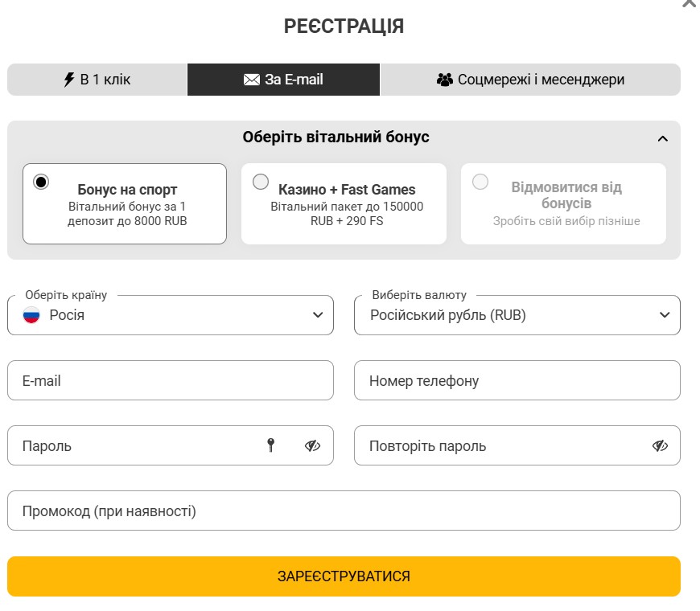700x611 pixels.
Task: Choose the Казино + Fast Games bonus
Action: pyautogui.click(x=261, y=182)
